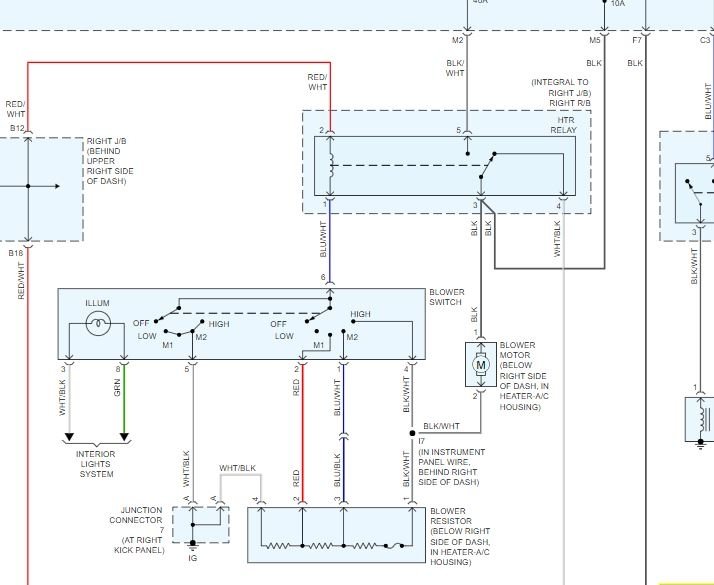The height and width of the screenshot is (585, 714).
Task: Click the horizontal "WHT/BLK" label above junction connector
Action: click(237, 468)
